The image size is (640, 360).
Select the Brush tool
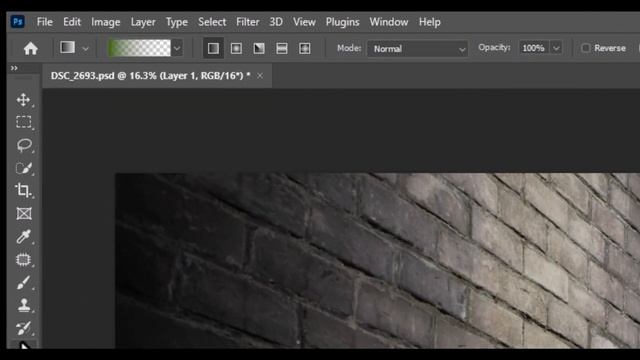pos(23,282)
